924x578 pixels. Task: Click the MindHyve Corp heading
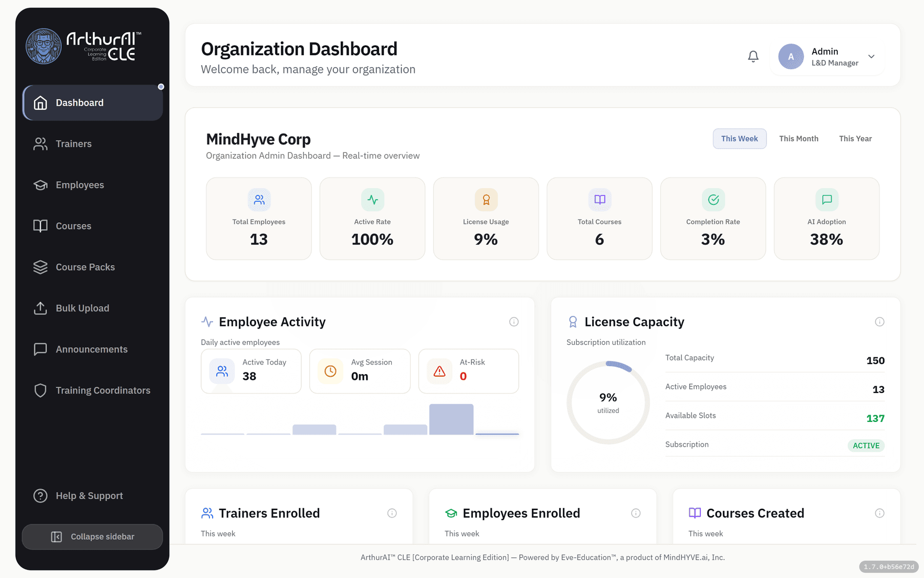tap(258, 139)
